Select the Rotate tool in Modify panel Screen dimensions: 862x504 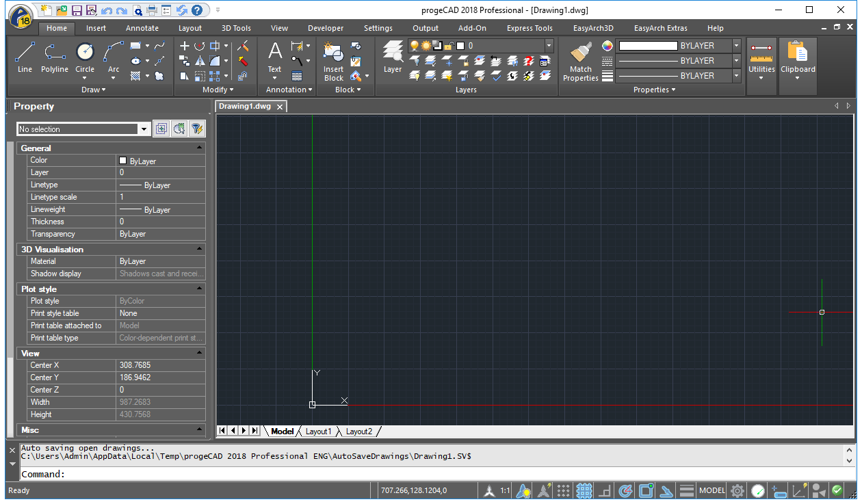point(200,46)
